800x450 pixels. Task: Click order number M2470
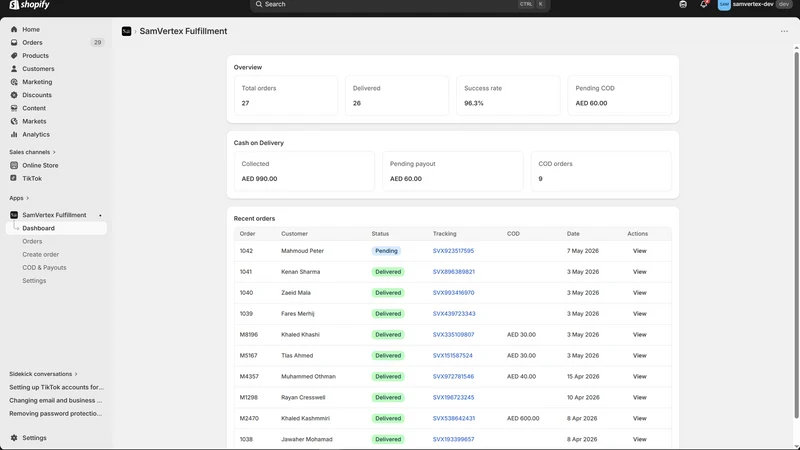click(x=249, y=418)
